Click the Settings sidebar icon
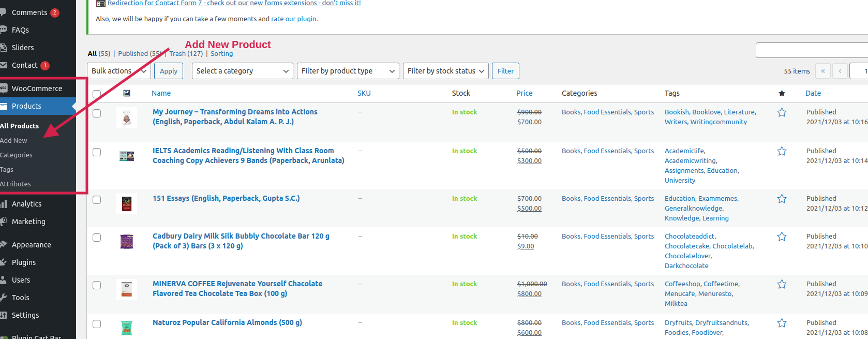The image size is (868, 339). (x=3, y=315)
